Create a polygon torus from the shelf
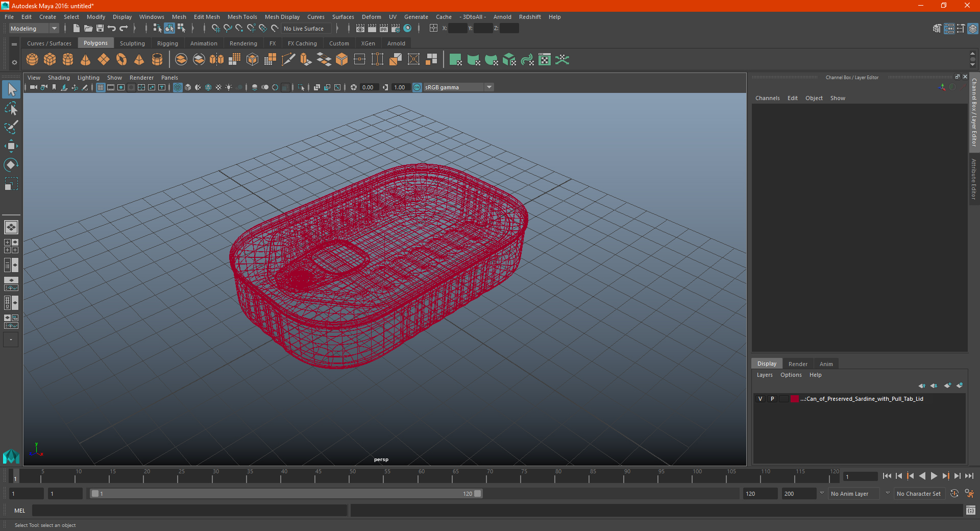980x531 pixels. coord(121,60)
